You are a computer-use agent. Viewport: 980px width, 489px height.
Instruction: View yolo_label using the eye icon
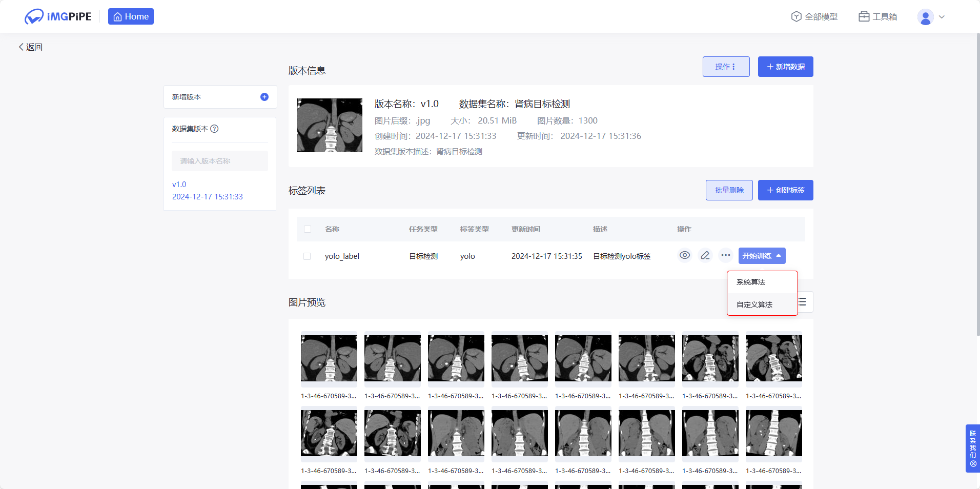tap(685, 255)
